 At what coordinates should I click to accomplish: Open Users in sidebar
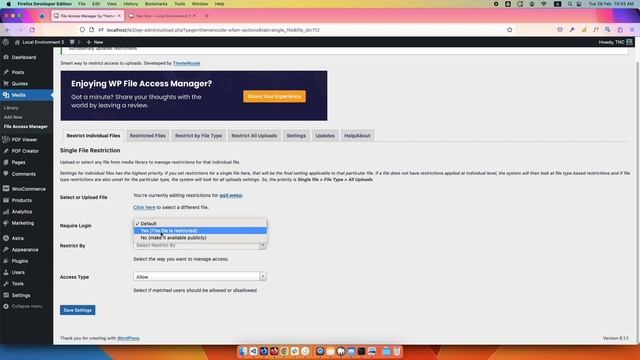pos(18,272)
